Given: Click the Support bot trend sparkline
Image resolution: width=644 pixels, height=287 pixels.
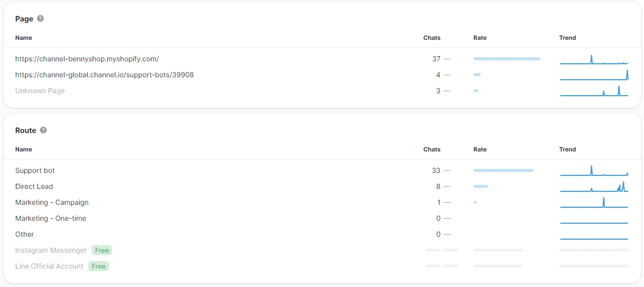Looking at the screenshot, I should tap(594, 170).
